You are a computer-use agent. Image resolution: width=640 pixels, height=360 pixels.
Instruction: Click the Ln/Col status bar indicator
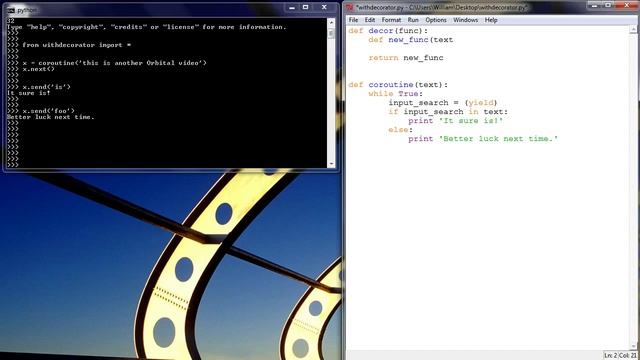pos(620,356)
